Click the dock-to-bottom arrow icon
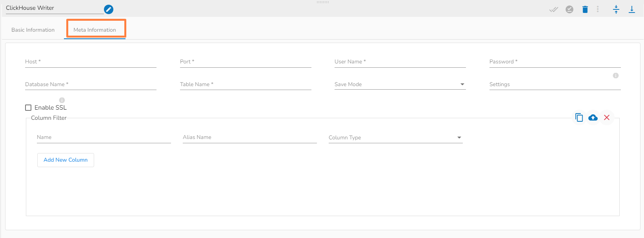This screenshot has width=644, height=238. [x=632, y=9]
